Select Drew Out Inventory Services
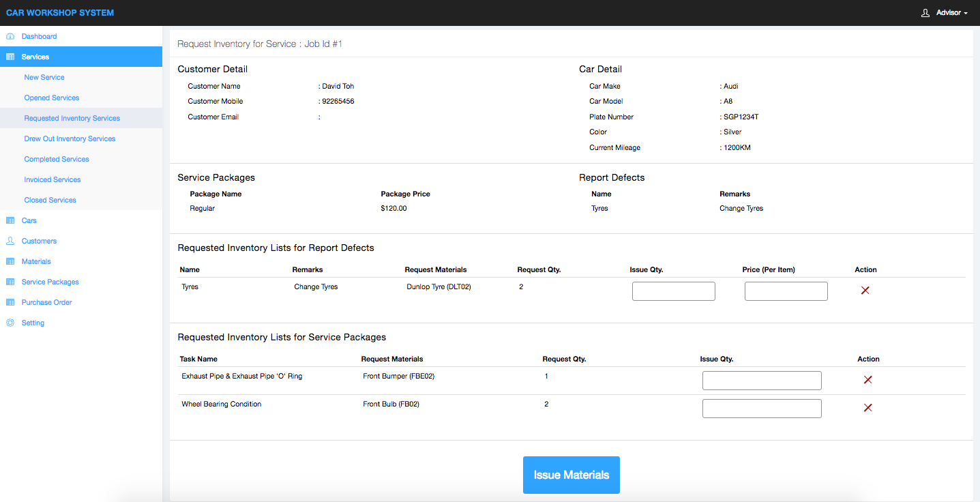Image resolution: width=980 pixels, height=502 pixels. (70, 138)
